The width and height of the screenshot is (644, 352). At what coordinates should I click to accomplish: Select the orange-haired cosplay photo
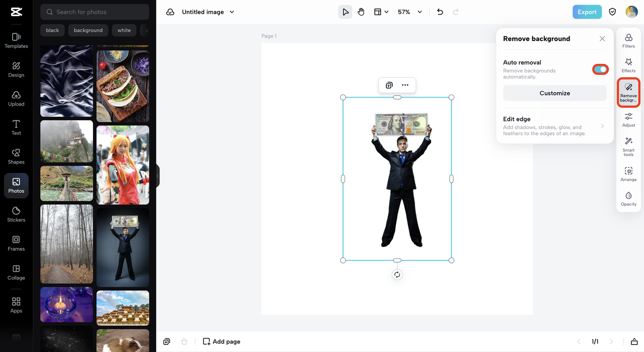pyautogui.click(x=123, y=165)
